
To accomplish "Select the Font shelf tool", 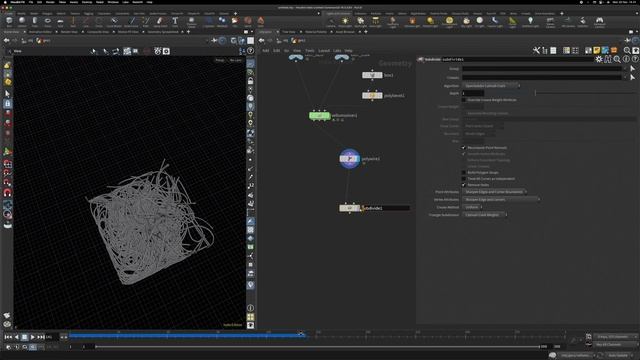I will pyautogui.click(x=175, y=22).
